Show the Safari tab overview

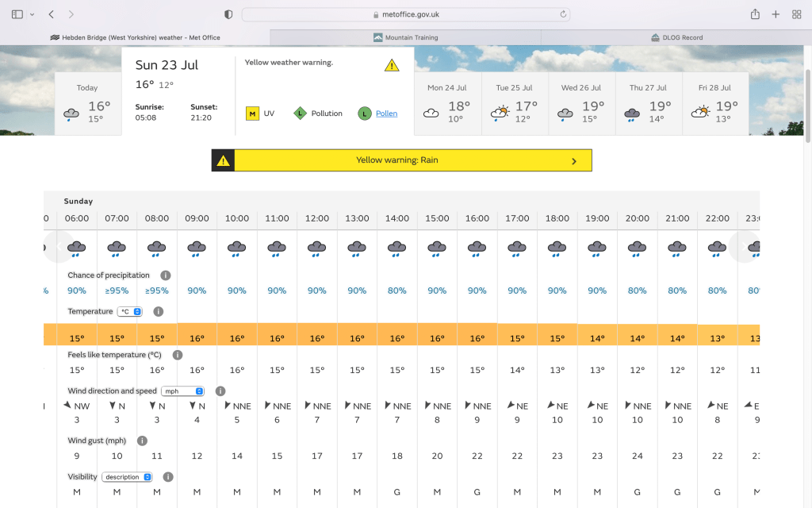click(x=796, y=14)
